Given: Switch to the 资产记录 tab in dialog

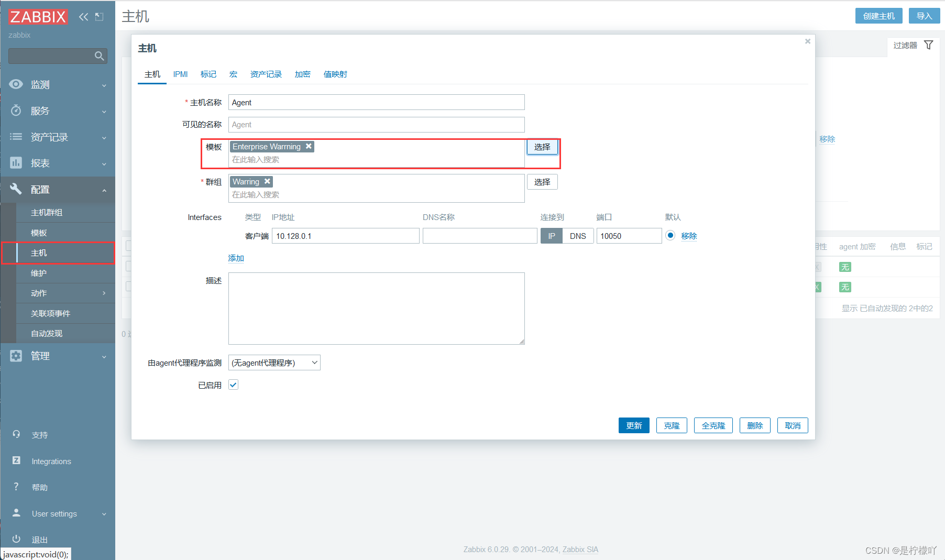Looking at the screenshot, I should (x=266, y=74).
